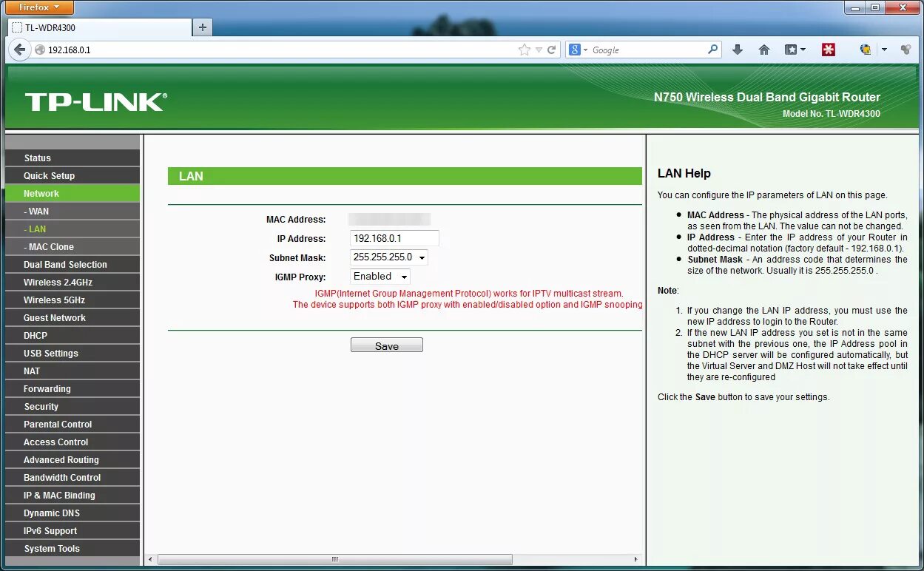Open Advanced Routing menu item
The image size is (924, 571).
pos(72,460)
